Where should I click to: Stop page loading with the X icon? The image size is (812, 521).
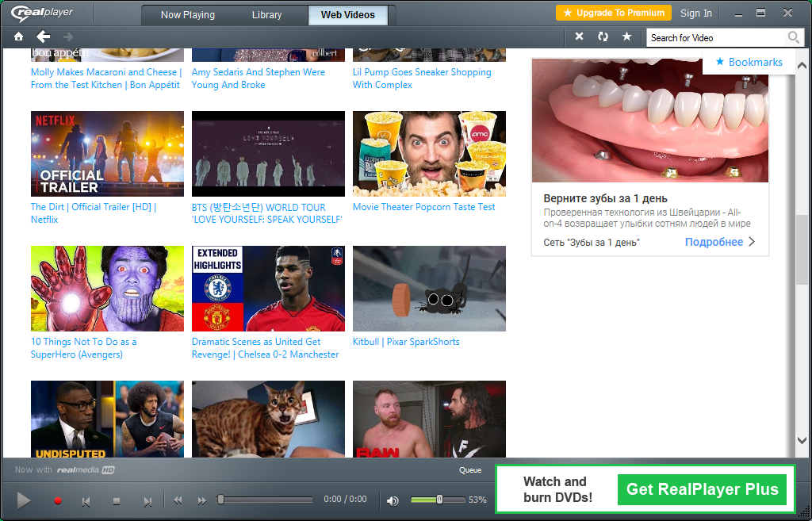click(579, 36)
